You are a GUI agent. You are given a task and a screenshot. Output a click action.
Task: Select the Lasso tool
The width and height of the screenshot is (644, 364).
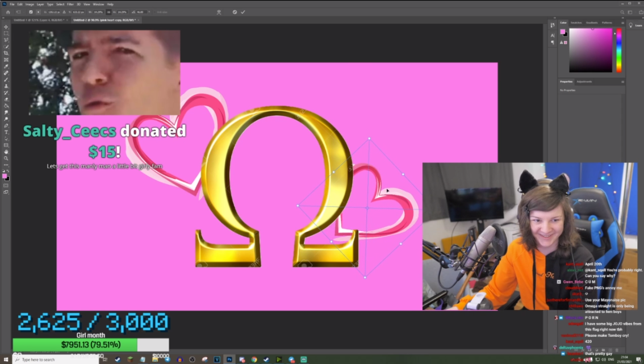[6, 40]
